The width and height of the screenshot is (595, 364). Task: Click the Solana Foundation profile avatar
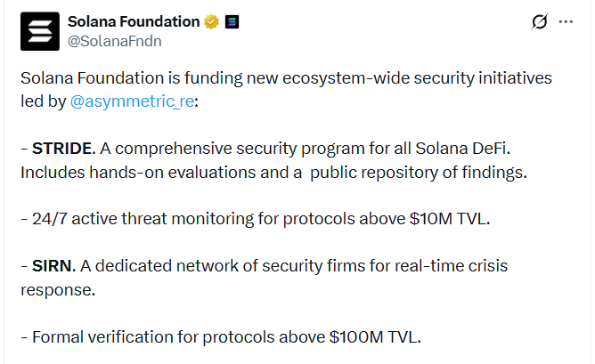point(38,29)
